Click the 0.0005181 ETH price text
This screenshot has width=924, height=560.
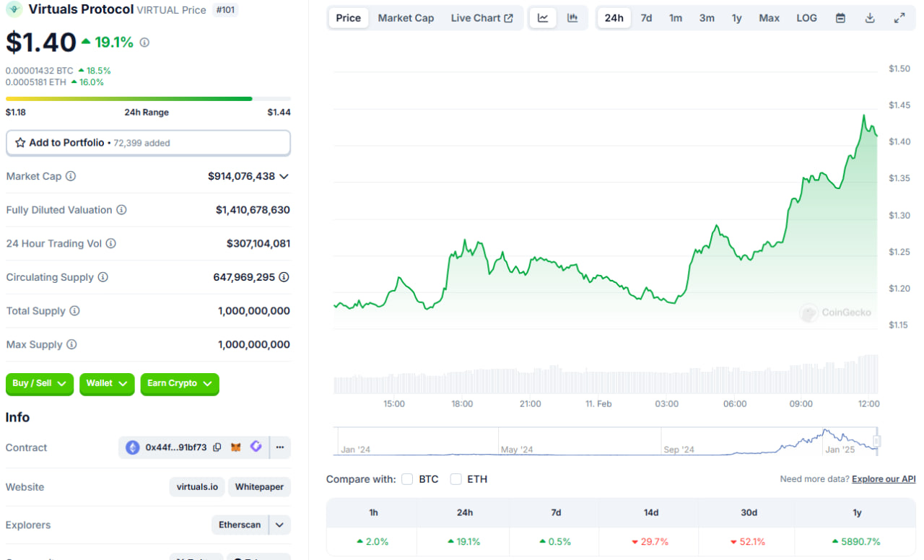click(36, 82)
